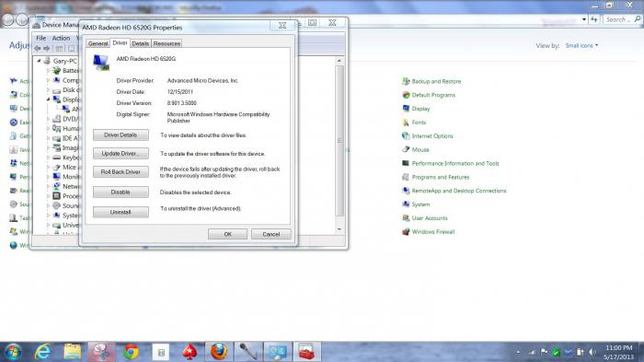Screen dimensions: 644x362
Task: Launch Google Chrome from taskbar
Action: click(131, 352)
